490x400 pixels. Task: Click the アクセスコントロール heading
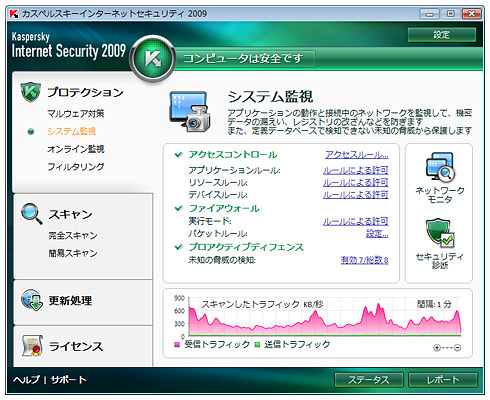pyautogui.click(x=233, y=154)
